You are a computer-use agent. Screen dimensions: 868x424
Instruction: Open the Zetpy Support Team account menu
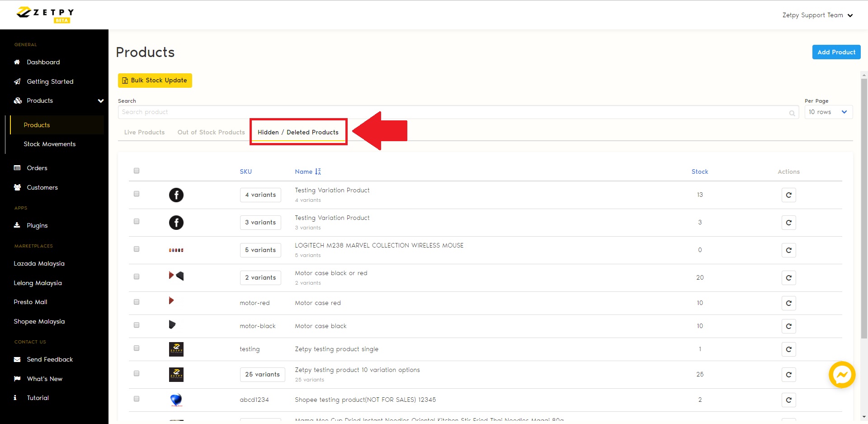coord(817,15)
